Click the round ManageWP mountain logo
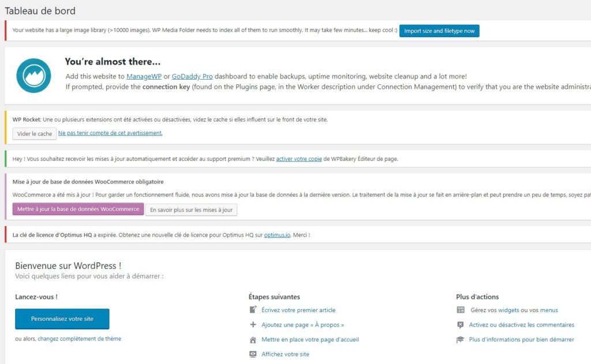Screen dimensions: 591x364 pos(33,75)
